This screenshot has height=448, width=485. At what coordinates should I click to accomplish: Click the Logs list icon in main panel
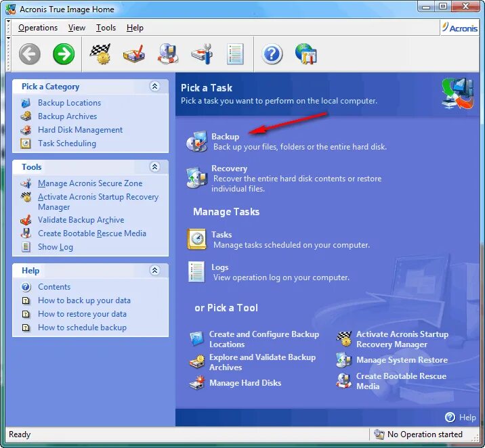[x=196, y=272]
